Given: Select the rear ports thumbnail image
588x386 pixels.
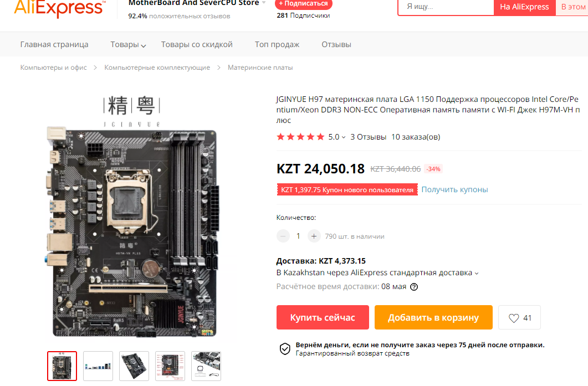Looking at the screenshot, I should [x=98, y=366].
